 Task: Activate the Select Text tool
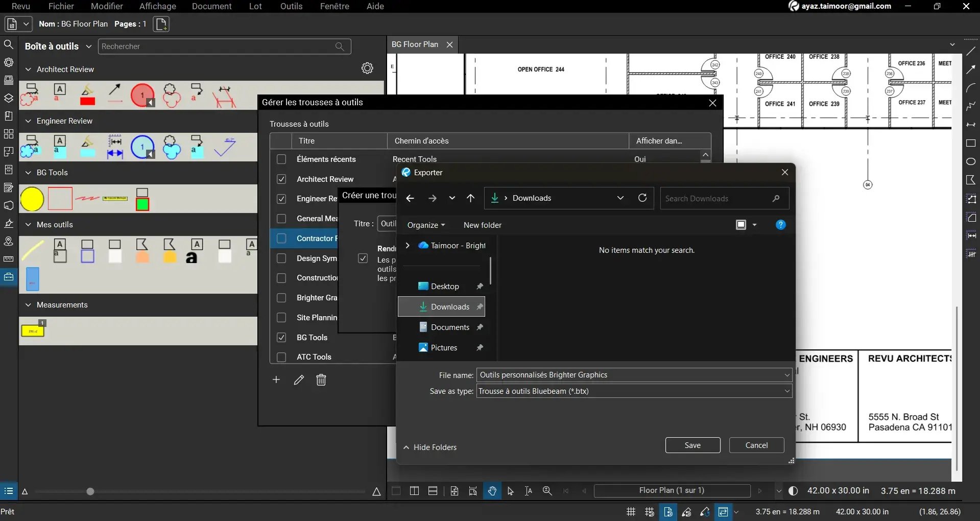coord(528,491)
